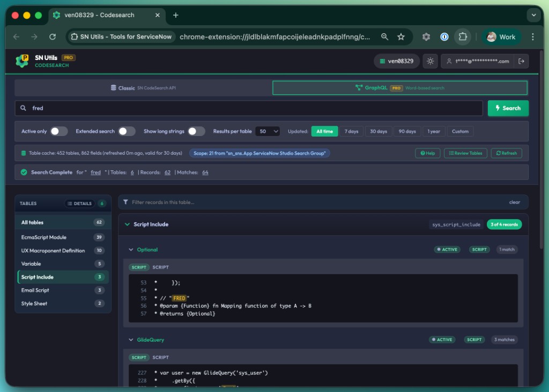Toggle the Active only switch
This screenshot has height=392, width=549.
click(58, 131)
